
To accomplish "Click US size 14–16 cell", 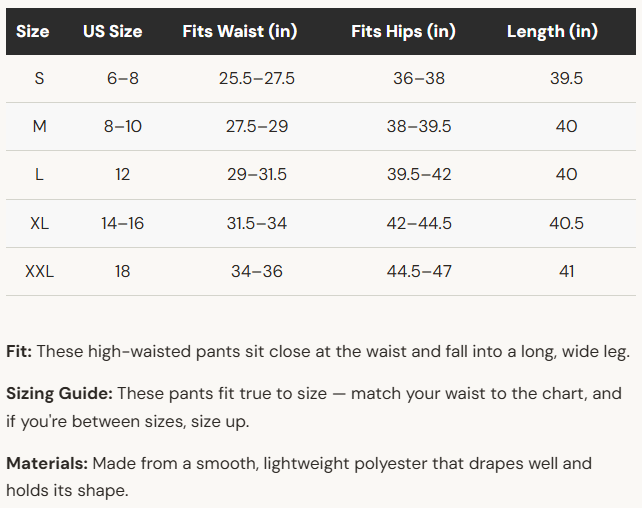I will coord(122,223).
